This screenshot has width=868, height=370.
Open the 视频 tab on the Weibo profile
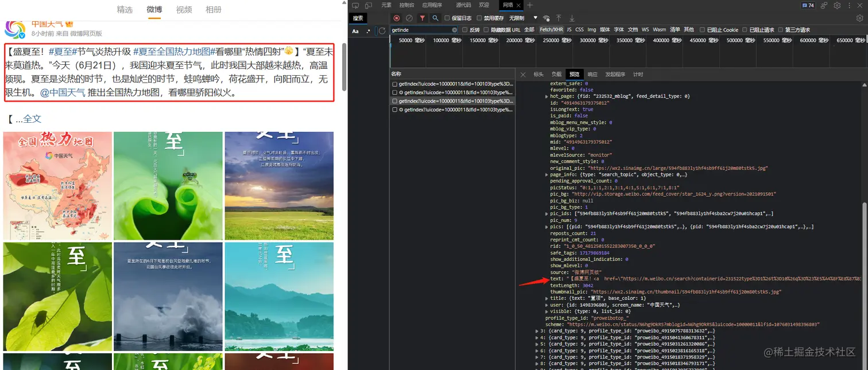[184, 10]
